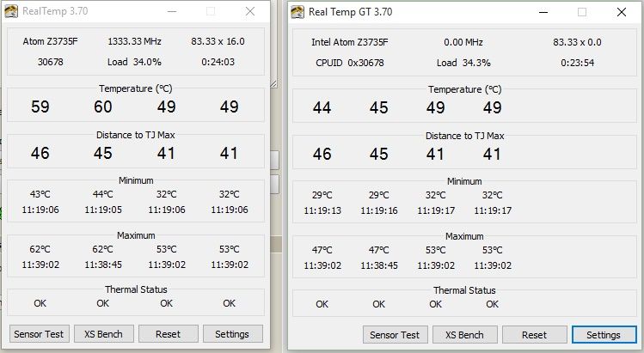Open XS Bench in RealTemp 3.70 window

(103, 334)
